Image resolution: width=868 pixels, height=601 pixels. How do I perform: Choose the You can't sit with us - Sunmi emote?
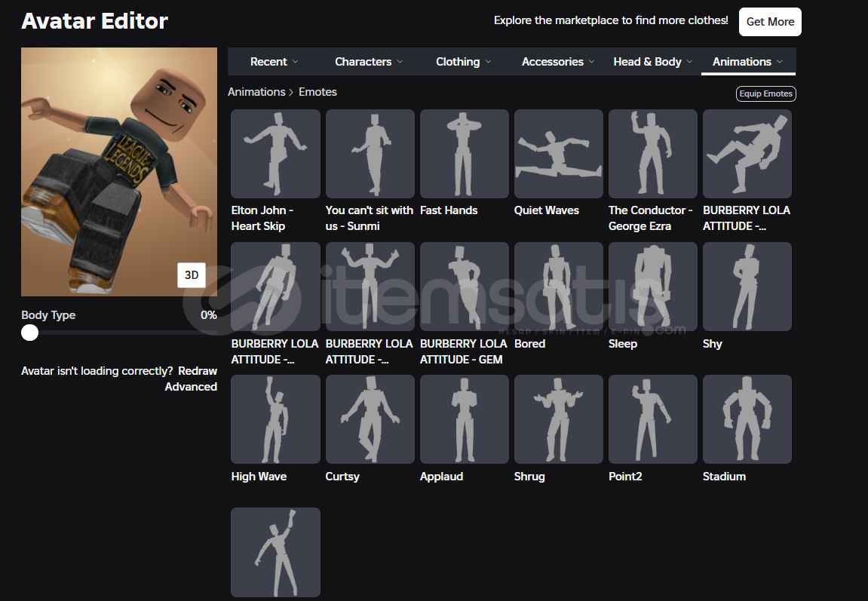tap(370, 154)
